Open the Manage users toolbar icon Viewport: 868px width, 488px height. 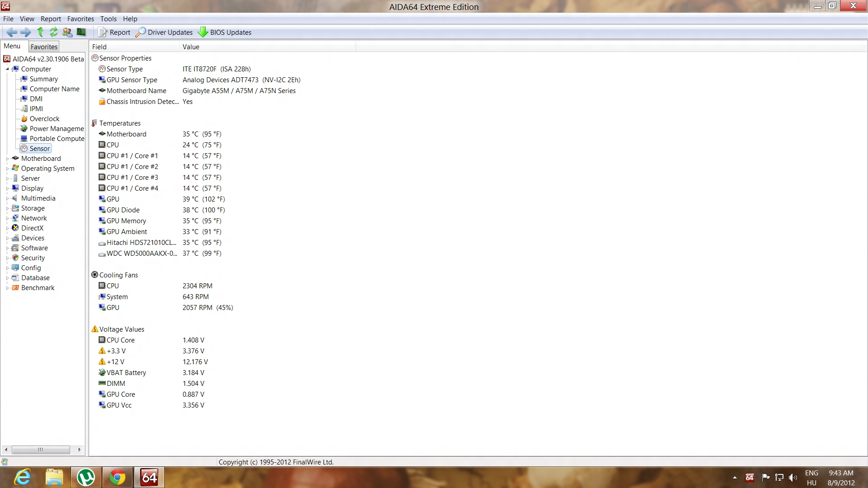[x=67, y=32]
